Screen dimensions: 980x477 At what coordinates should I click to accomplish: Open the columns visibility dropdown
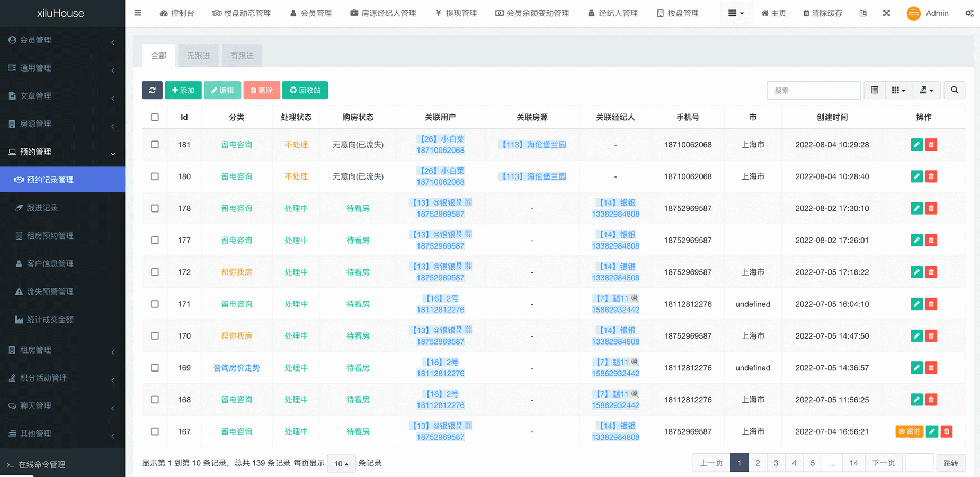898,90
